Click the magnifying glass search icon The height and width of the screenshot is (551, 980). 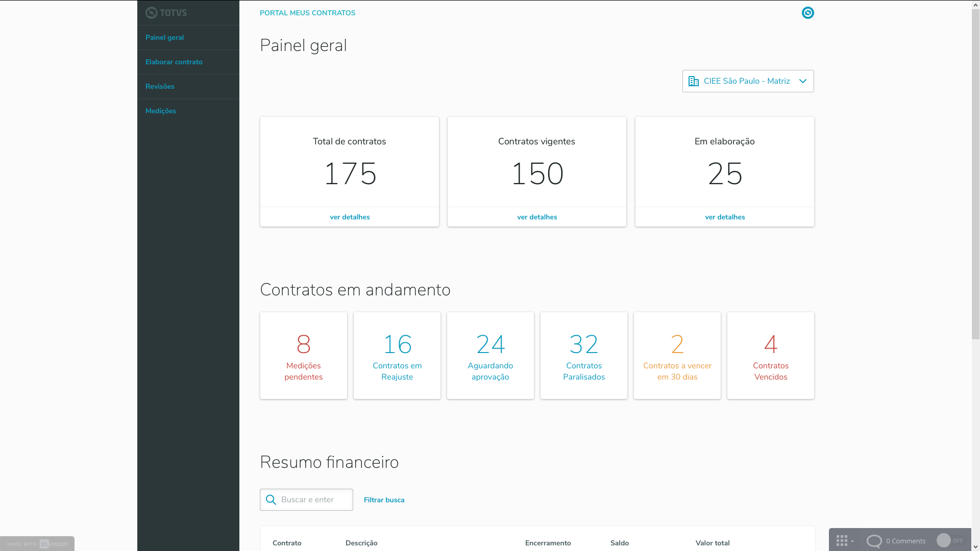[271, 500]
